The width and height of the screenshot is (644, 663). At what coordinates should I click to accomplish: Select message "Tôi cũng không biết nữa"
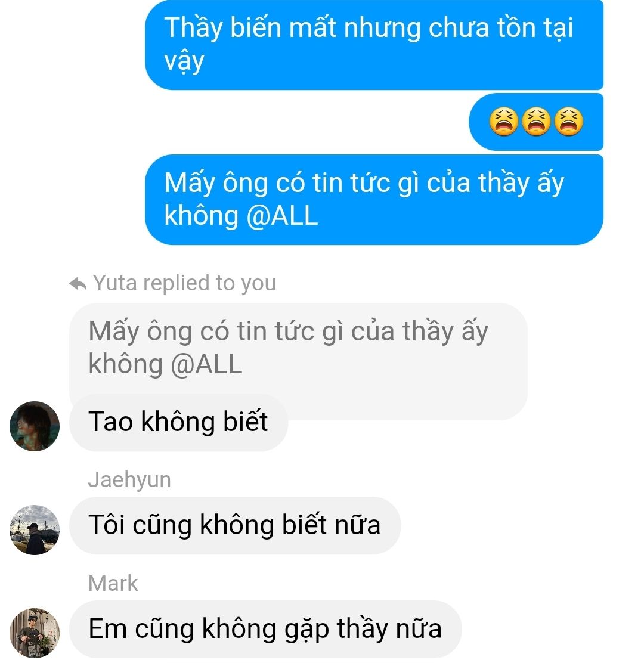235,526
